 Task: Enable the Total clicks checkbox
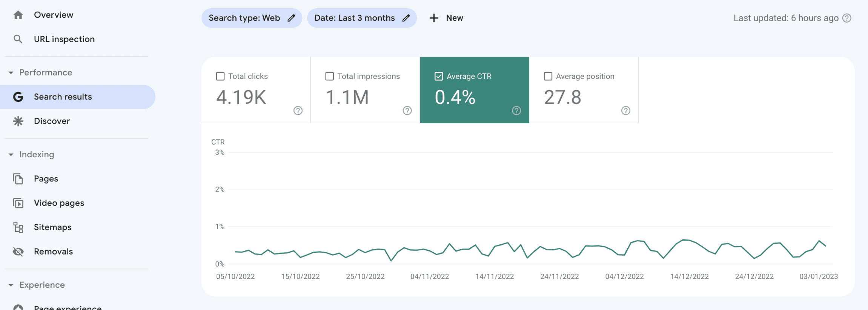(220, 77)
